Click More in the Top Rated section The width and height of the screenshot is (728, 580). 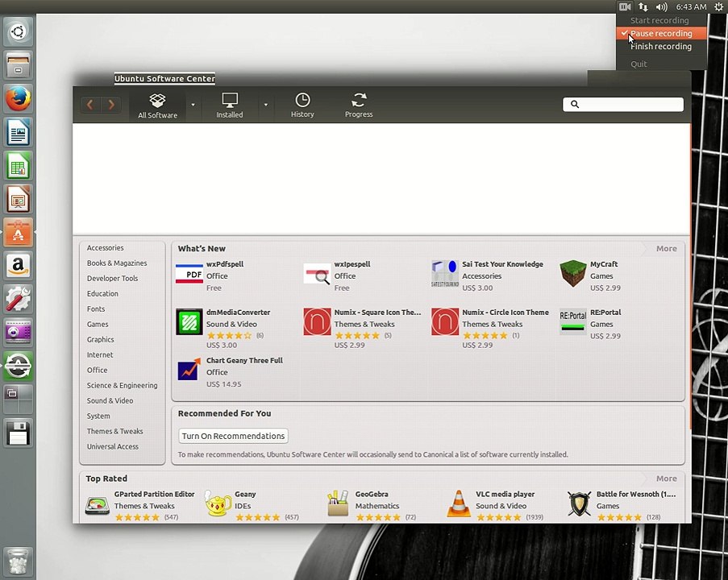point(666,478)
